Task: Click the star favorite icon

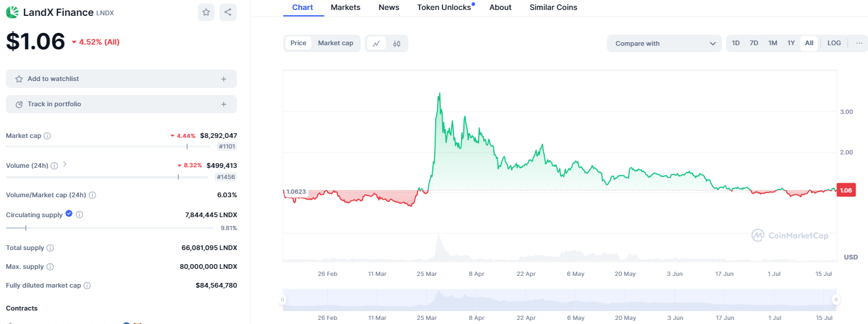Action: pos(206,12)
